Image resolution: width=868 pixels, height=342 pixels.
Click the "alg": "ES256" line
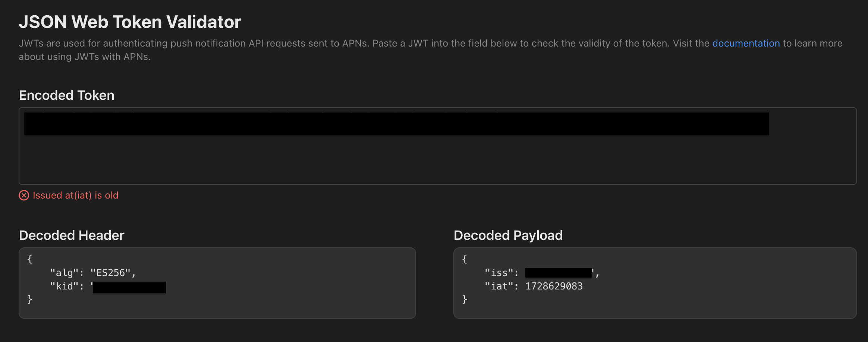pyautogui.click(x=93, y=273)
